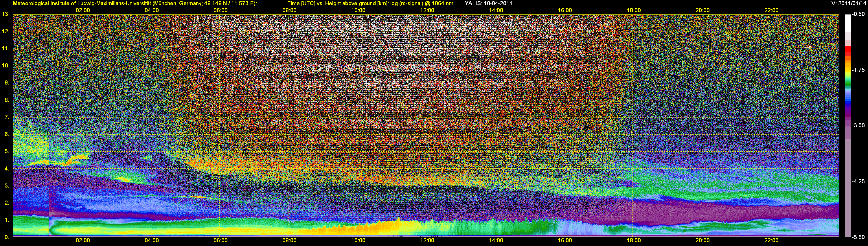Image resolution: width=868 pixels, height=246 pixels.
Task: Click the 08:00 label on the top time axis
Action: coord(289,10)
